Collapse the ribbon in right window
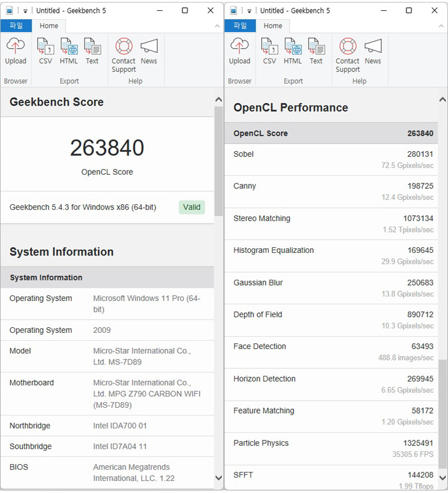Image resolution: width=448 pixels, height=493 pixels. point(441,26)
